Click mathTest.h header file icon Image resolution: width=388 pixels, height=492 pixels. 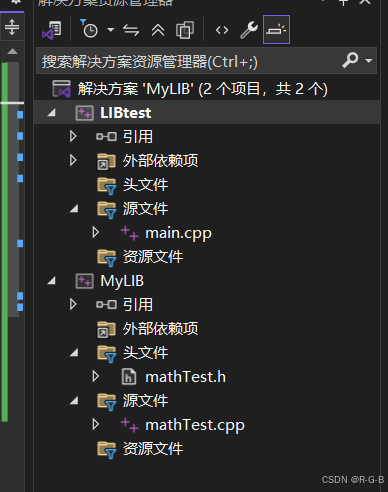(x=129, y=377)
